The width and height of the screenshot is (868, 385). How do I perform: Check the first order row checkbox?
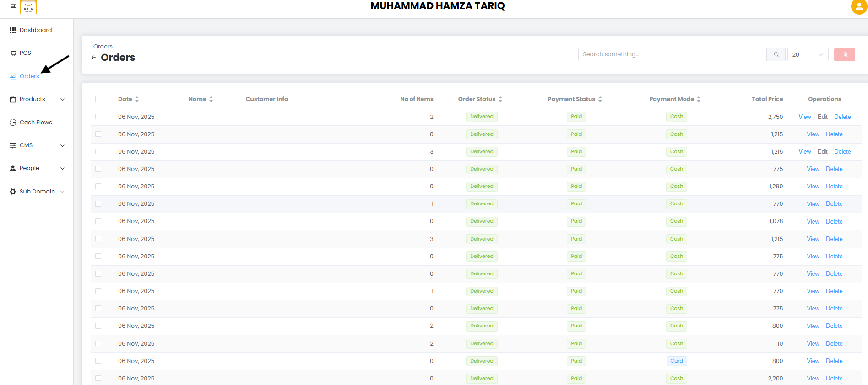98,117
